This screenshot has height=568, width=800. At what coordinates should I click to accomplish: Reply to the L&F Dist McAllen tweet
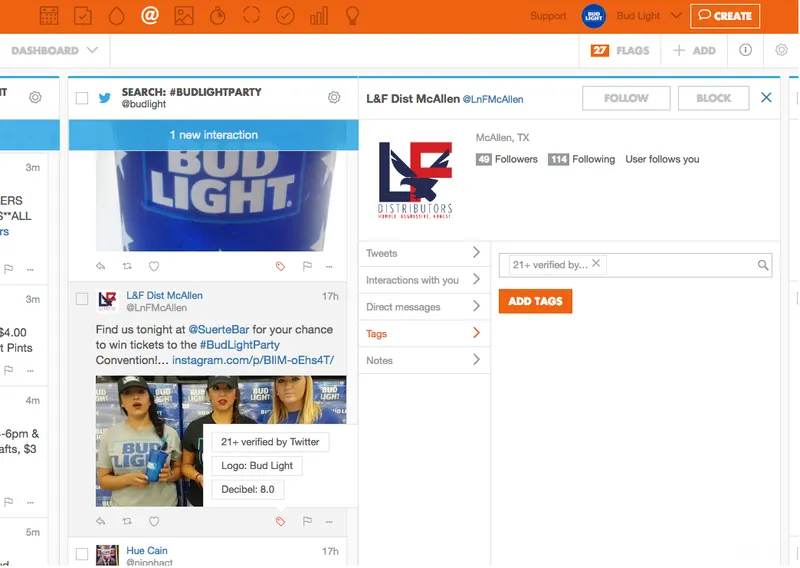[x=101, y=521]
